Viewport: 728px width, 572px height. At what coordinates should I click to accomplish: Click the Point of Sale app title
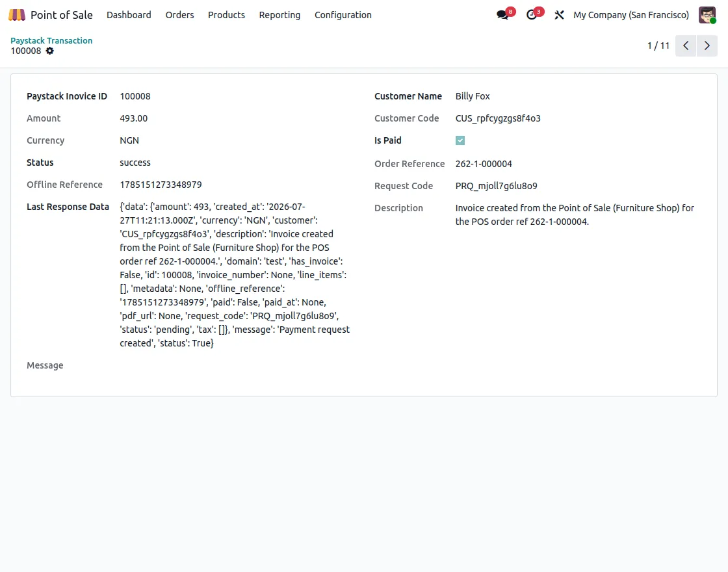click(x=62, y=15)
